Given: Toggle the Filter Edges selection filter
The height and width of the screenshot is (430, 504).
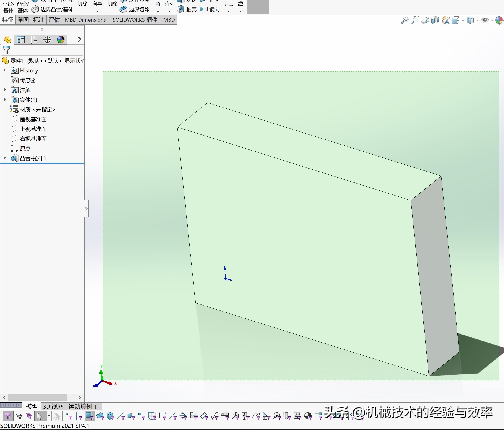Looking at the screenshot, I should pyautogui.click(x=79, y=416).
